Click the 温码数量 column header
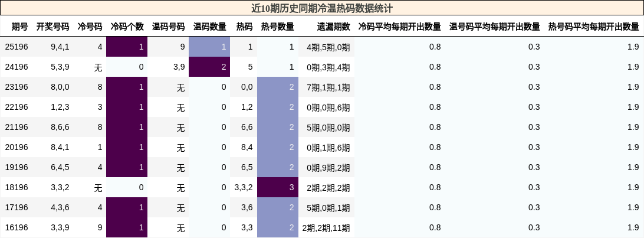The image size is (644, 238). (210, 27)
